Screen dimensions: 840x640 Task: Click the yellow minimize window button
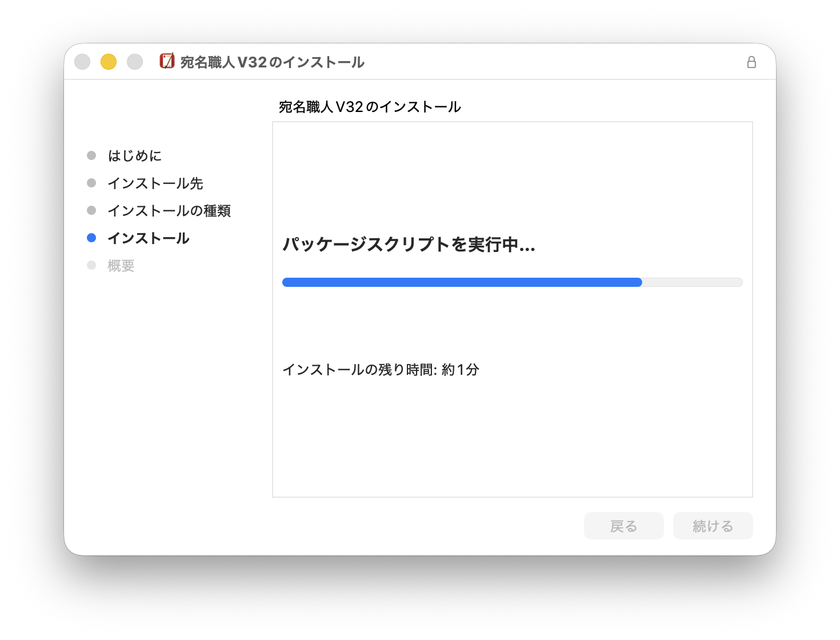coord(109,62)
